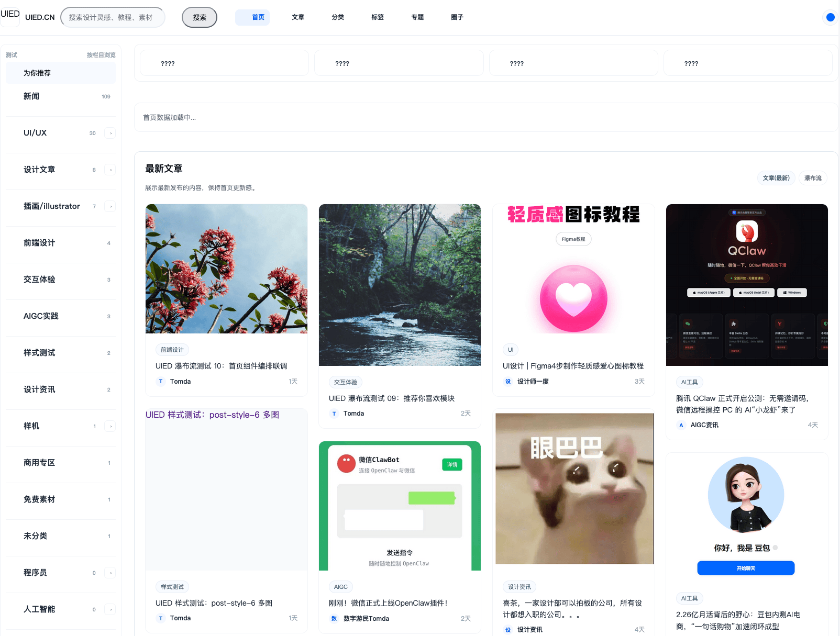Click 前端设计 tag on flower photo card
Viewport: 840px width, 636px height.
pyautogui.click(x=172, y=350)
